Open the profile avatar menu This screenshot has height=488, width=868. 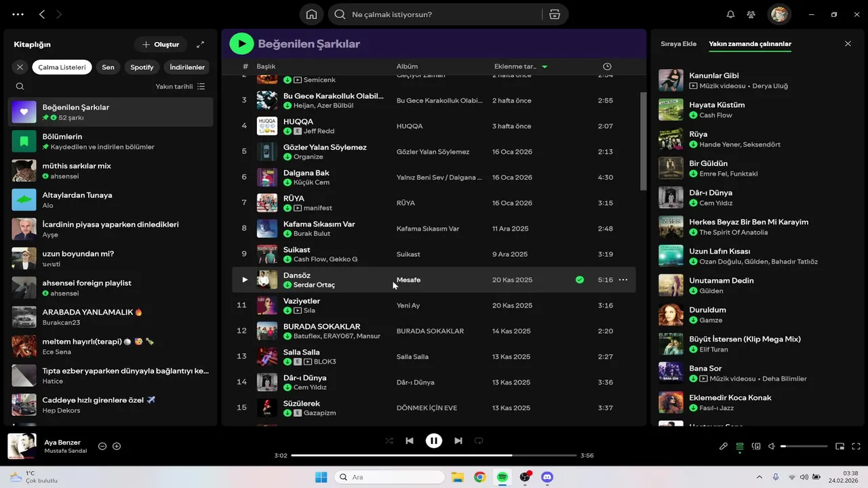779,14
